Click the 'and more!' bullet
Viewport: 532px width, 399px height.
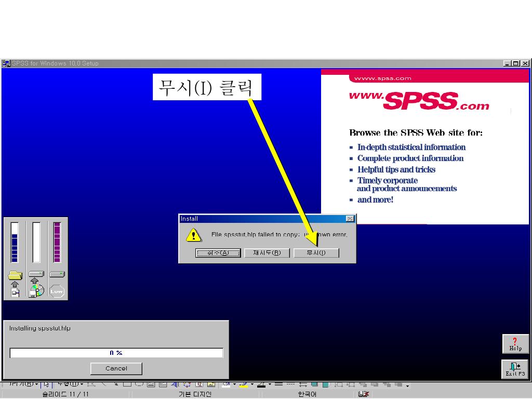click(375, 200)
